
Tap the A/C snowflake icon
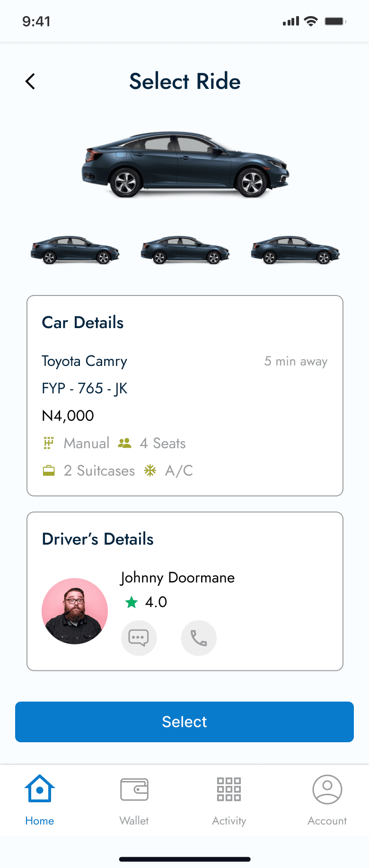(150, 470)
